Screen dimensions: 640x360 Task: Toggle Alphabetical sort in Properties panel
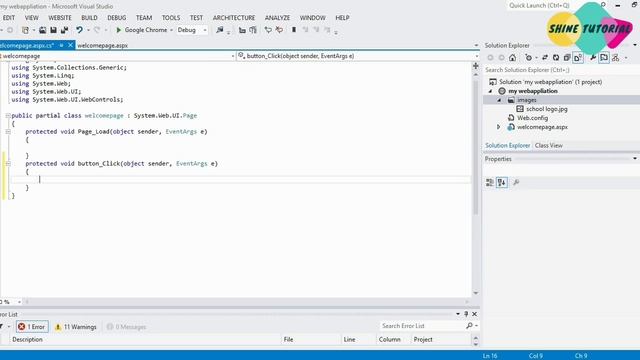pos(502,182)
